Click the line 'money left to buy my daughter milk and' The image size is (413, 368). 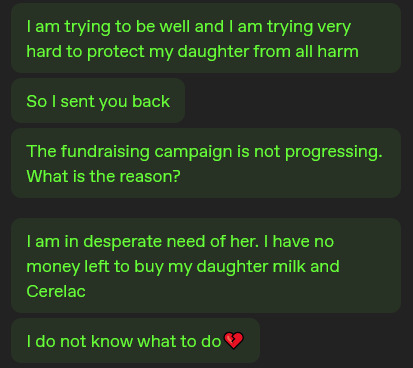(x=183, y=267)
